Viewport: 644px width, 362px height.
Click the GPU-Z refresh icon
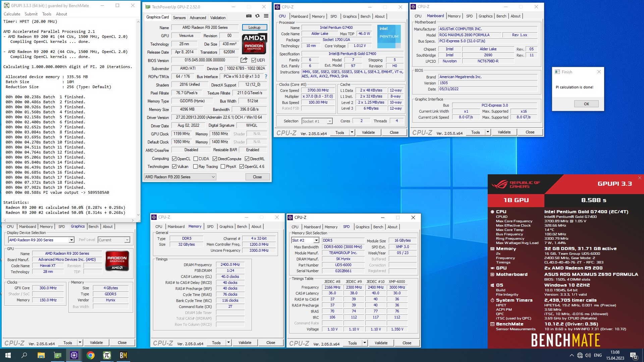coord(257,16)
